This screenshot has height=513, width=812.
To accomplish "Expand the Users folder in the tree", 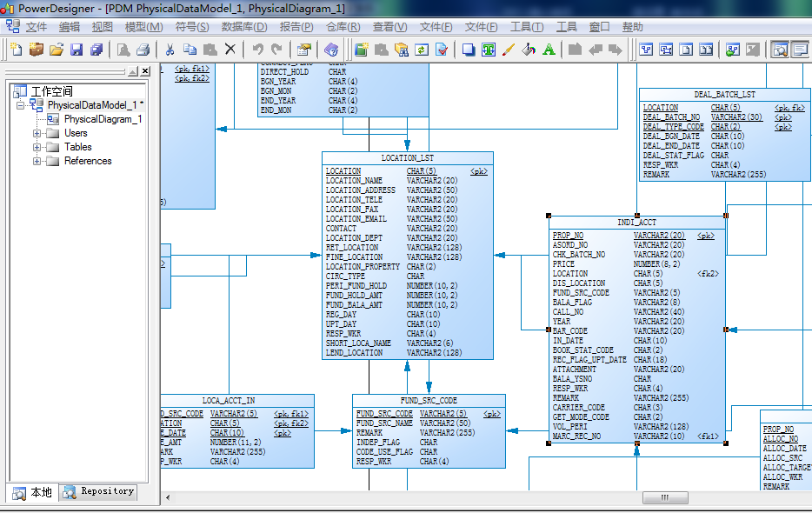I will point(37,133).
